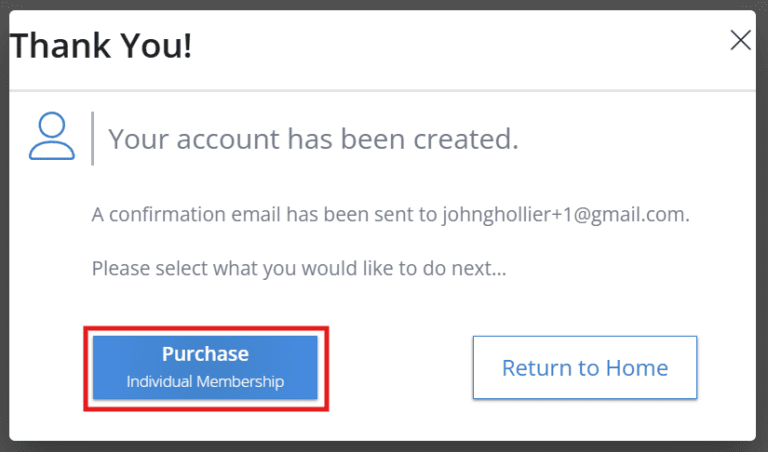Click the dark overlay right of dialog
Viewport: 768px width, 452px height.
coord(762,226)
